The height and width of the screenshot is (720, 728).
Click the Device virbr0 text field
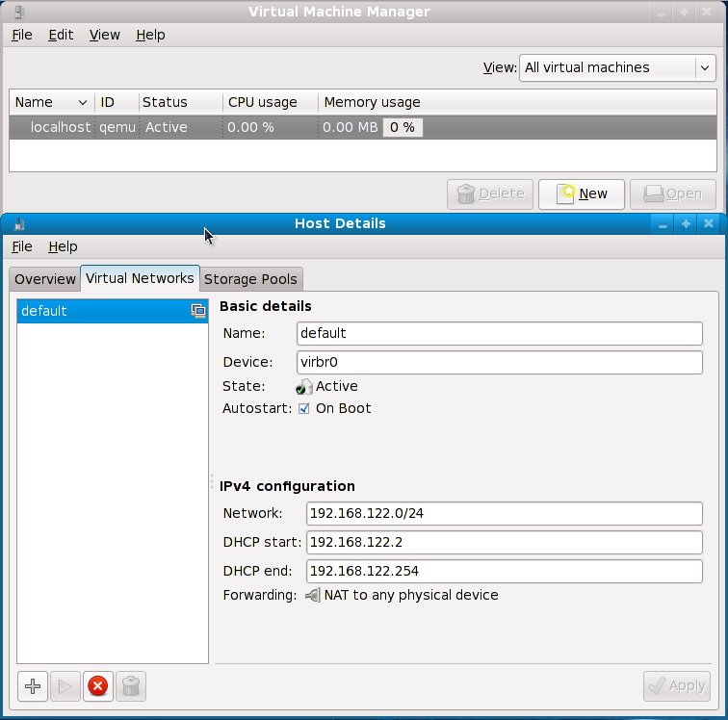tap(499, 362)
